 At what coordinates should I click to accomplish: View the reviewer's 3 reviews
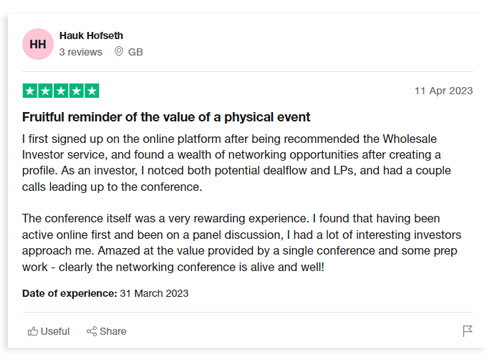tap(81, 52)
